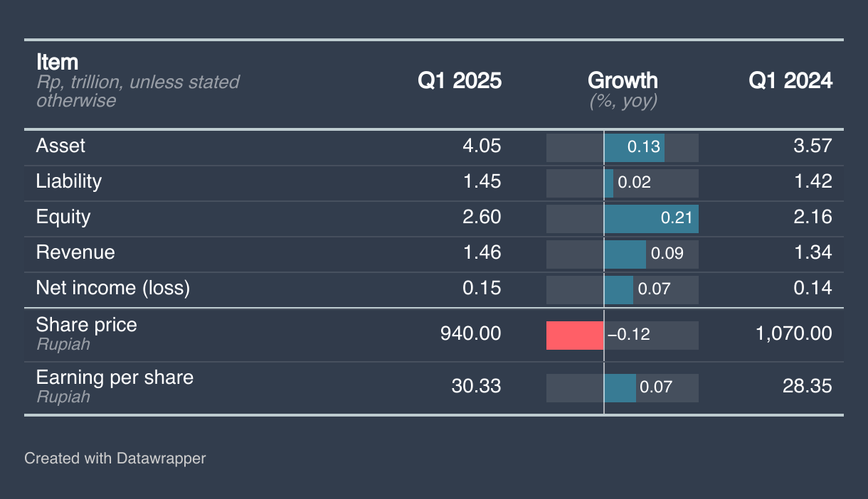Click the Q1 2024 column header

click(790, 81)
